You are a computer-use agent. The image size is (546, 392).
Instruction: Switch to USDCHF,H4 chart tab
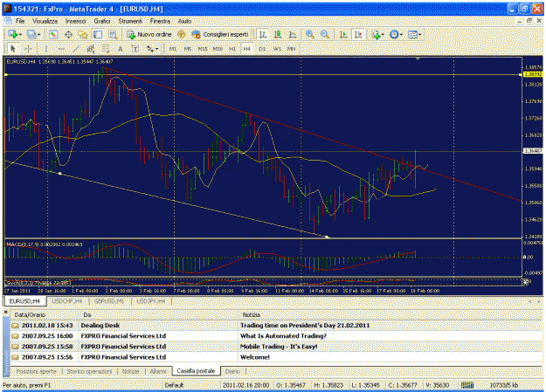coord(67,301)
